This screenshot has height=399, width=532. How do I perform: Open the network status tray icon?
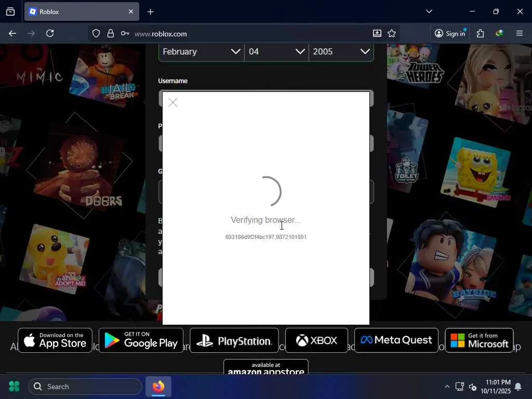click(x=460, y=387)
